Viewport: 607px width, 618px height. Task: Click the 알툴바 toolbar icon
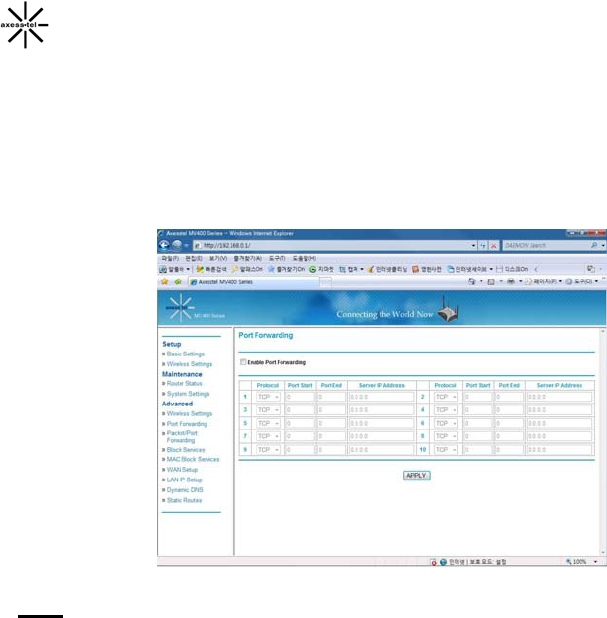pyautogui.click(x=163, y=269)
